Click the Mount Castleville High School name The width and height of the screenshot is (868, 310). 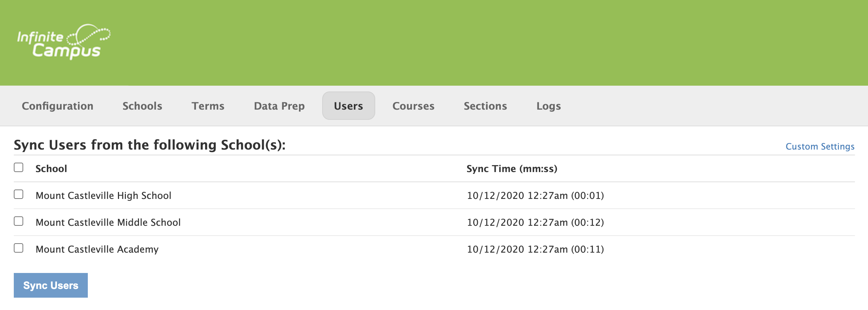click(103, 196)
